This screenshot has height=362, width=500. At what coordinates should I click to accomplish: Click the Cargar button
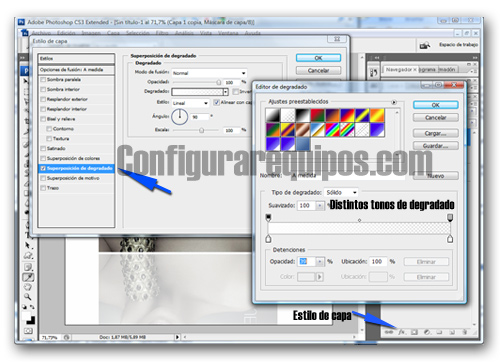(x=435, y=133)
